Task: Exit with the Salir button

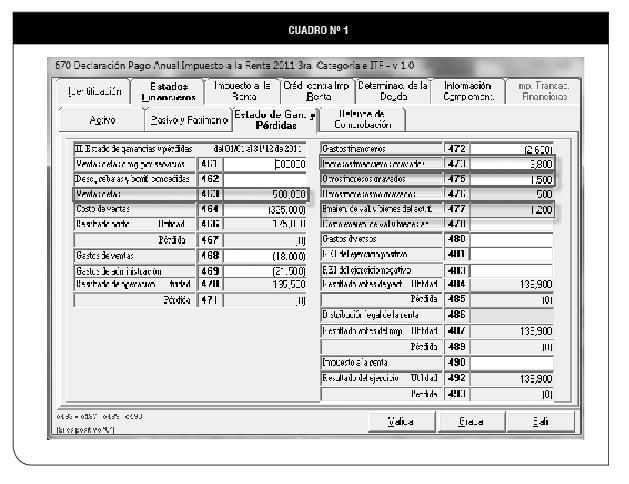Action: [541, 421]
